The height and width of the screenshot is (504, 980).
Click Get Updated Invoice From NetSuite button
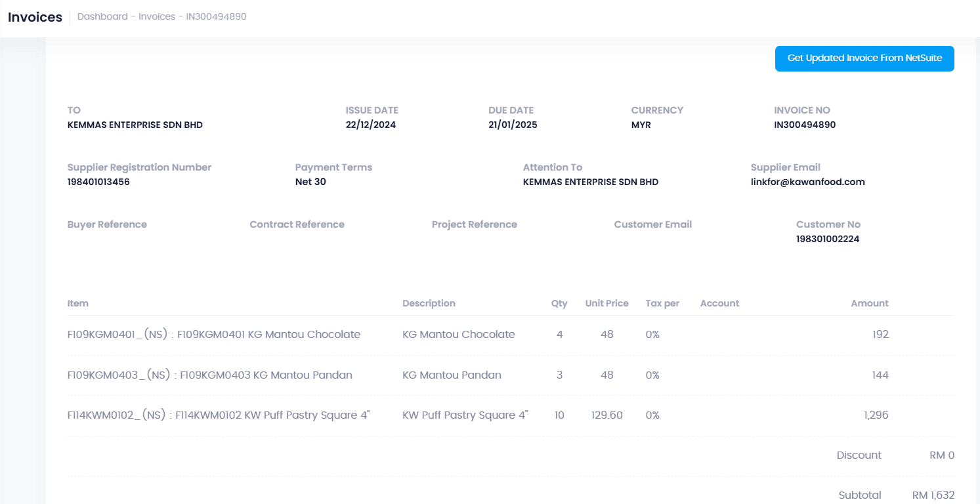click(x=864, y=58)
